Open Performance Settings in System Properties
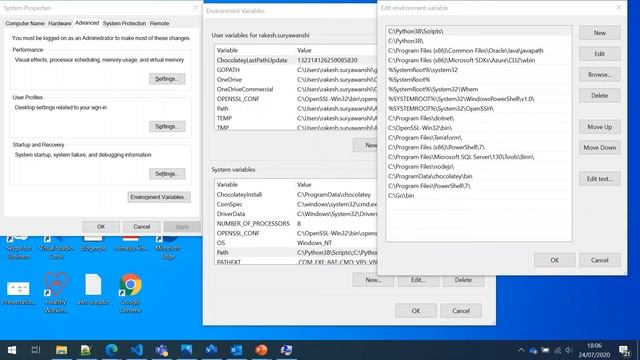The width and height of the screenshot is (640, 360). pos(167,79)
